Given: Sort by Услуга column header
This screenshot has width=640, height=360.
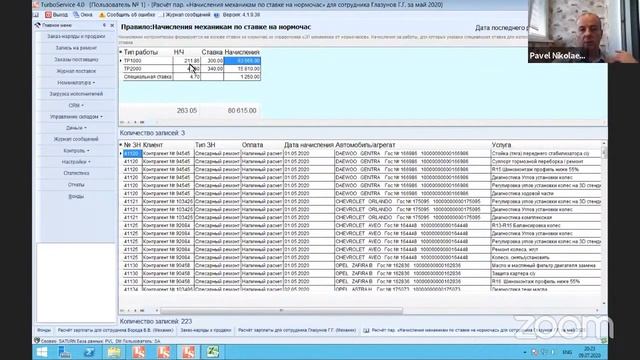Looking at the screenshot, I should coord(501,145).
